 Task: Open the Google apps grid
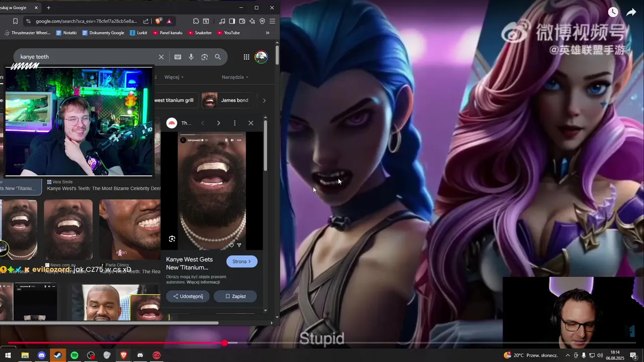coord(247,57)
